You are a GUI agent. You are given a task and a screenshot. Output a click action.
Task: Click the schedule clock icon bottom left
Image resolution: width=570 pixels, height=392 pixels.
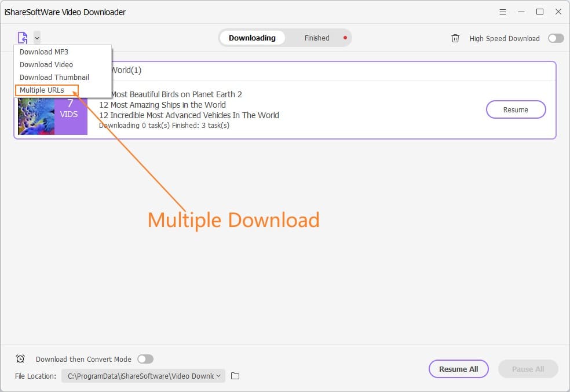pyautogui.click(x=20, y=359)
